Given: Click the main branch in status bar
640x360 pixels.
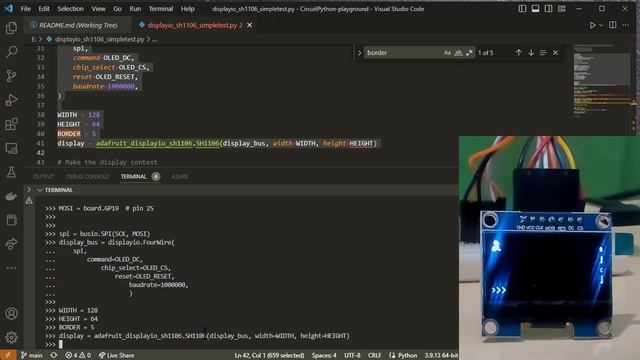Looking at the screenshot, I should tap(32, 355).
